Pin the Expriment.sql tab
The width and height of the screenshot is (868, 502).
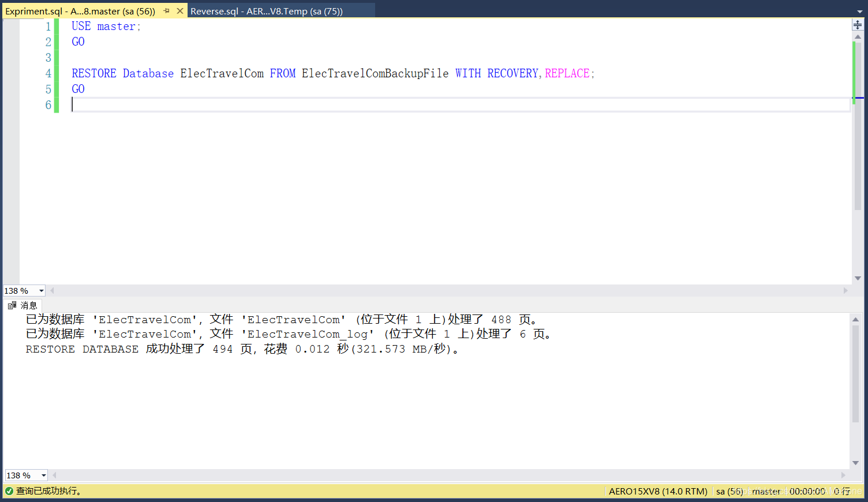coord(167,11)
